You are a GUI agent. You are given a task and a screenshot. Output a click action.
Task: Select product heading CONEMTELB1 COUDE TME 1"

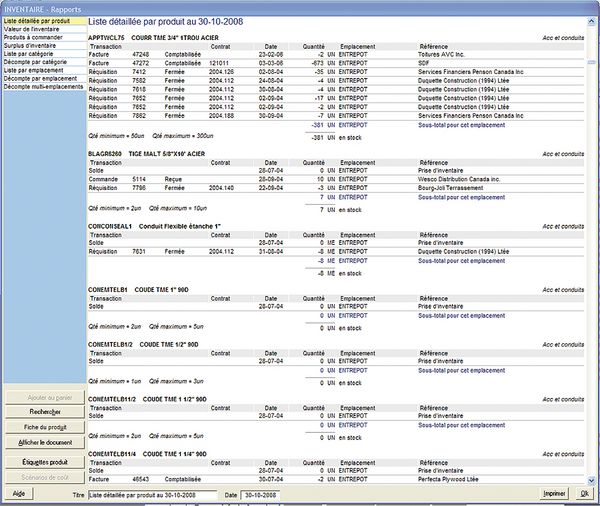138,290
